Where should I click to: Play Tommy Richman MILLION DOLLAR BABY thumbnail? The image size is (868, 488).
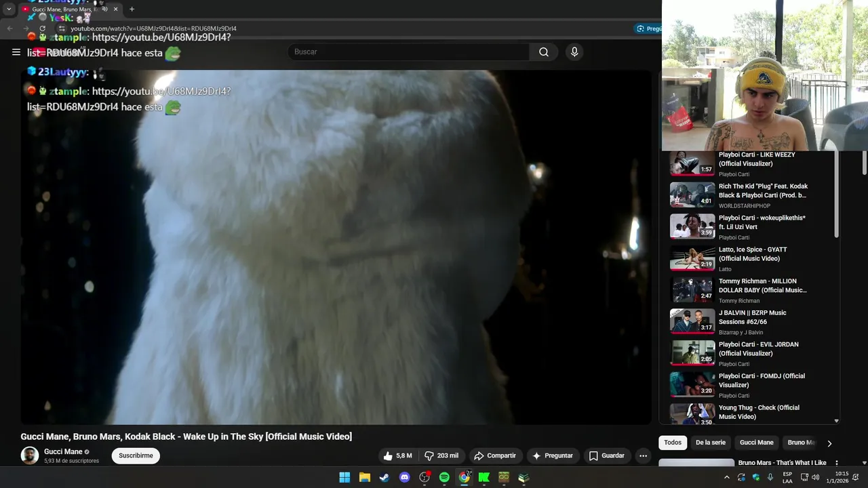692,289
